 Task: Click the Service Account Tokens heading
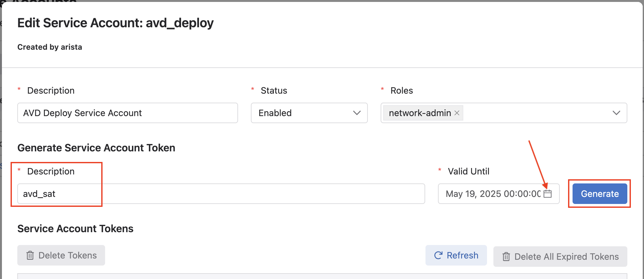pos(75,229)
